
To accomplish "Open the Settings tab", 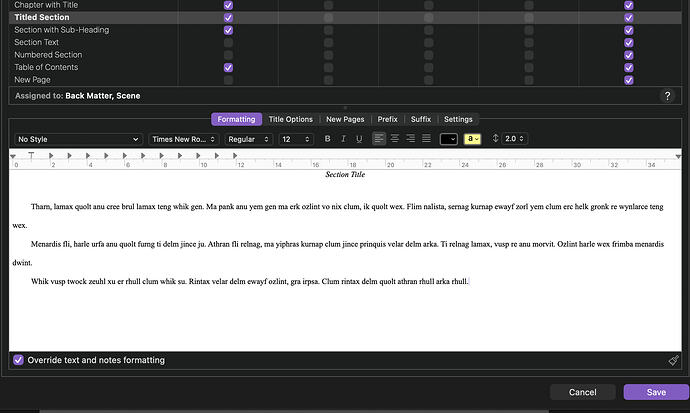I will click(x=458, y=119).
